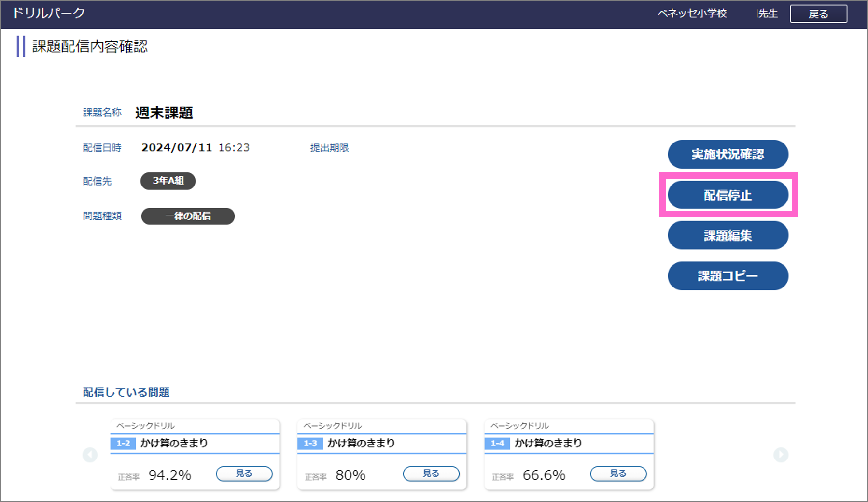This screenshot has height=502, width=868.
Task: Select the 一律の配信 question type tag
Action: (x=188, y=216)
